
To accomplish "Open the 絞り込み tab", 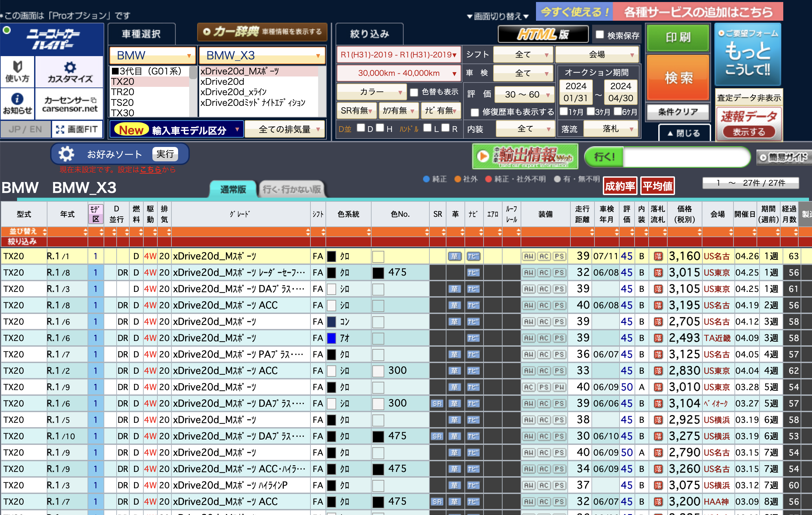I will pos(369,34).
